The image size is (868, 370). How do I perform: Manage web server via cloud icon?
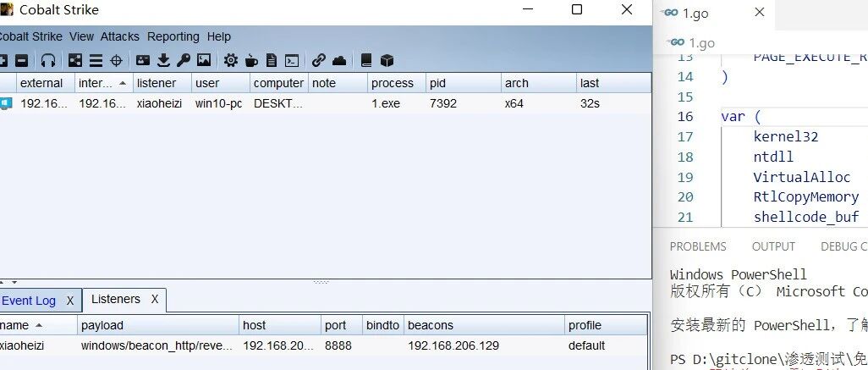(338, 60)
